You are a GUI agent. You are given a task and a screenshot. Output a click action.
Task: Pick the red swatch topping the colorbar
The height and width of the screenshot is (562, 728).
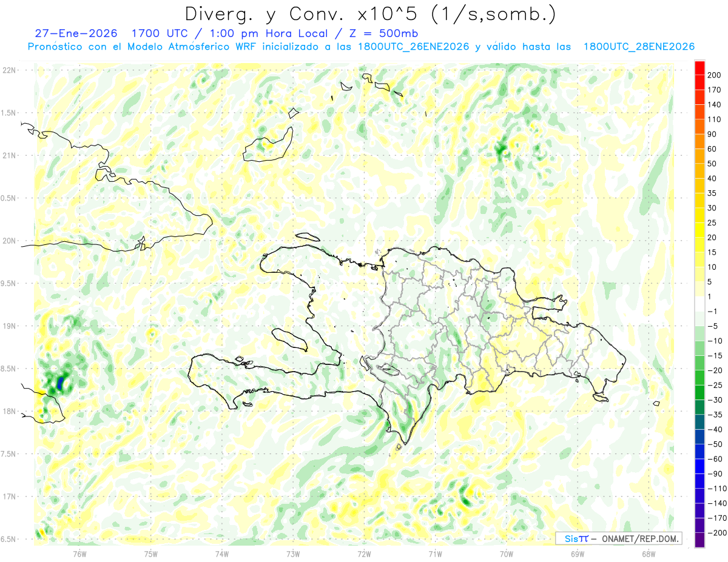point(699,68)
